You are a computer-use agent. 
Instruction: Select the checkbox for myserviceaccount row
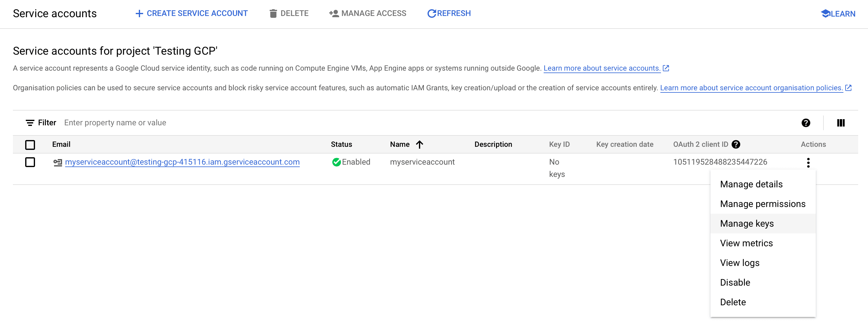[x=30, y=162]
